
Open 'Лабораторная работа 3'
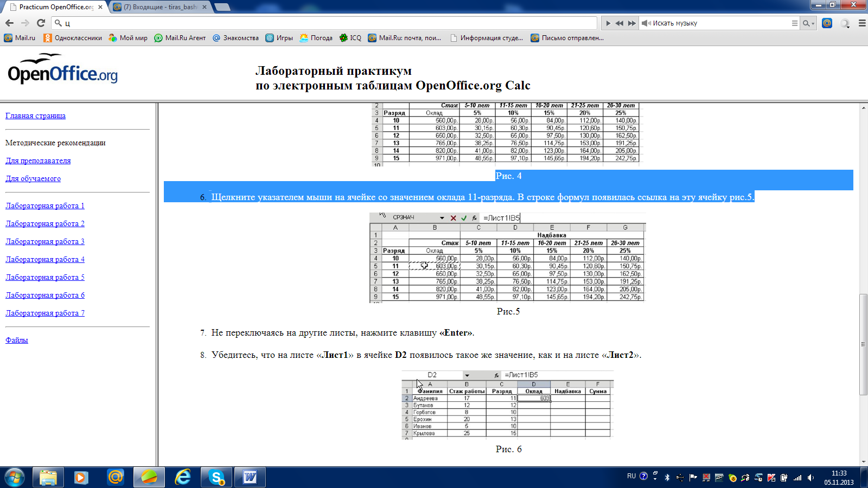(45, 241)
